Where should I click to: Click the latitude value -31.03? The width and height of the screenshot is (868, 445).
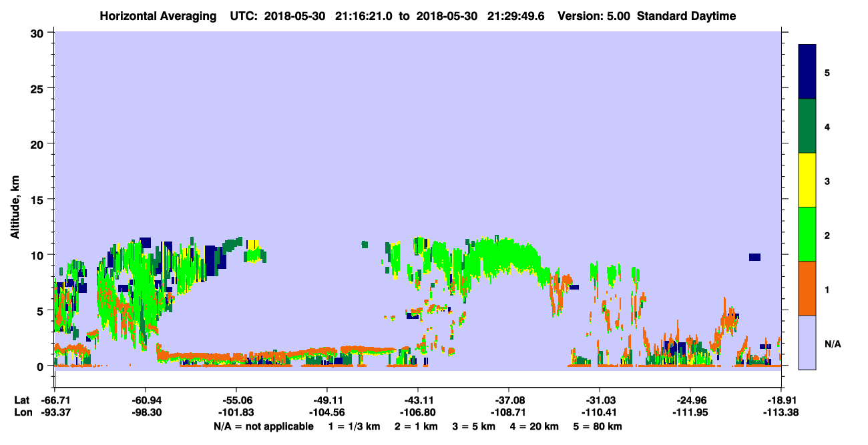[600, 400]
